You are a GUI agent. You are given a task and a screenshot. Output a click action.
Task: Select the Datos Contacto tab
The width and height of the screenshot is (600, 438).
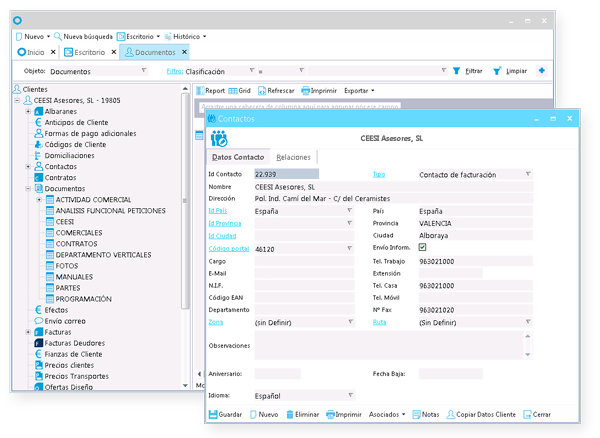coord(238,157)
